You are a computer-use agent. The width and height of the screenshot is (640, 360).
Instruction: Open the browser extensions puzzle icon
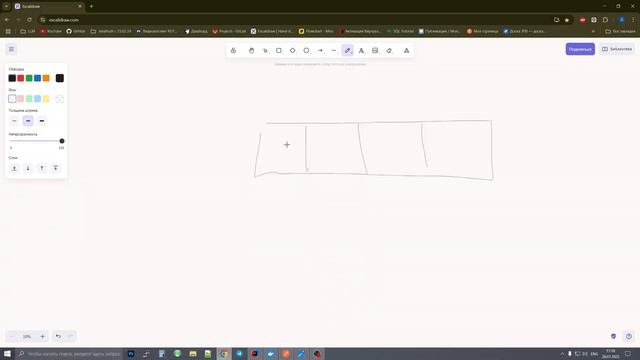click(605, 20)
